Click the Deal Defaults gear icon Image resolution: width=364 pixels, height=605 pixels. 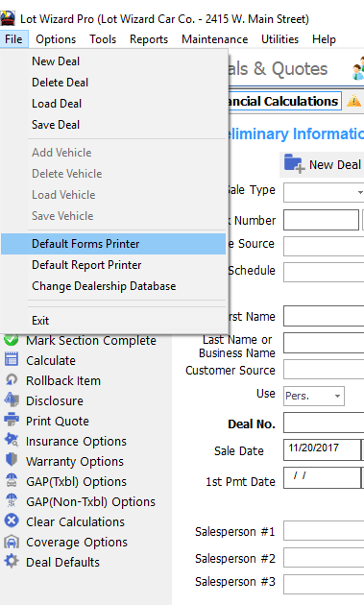(12, 562)
